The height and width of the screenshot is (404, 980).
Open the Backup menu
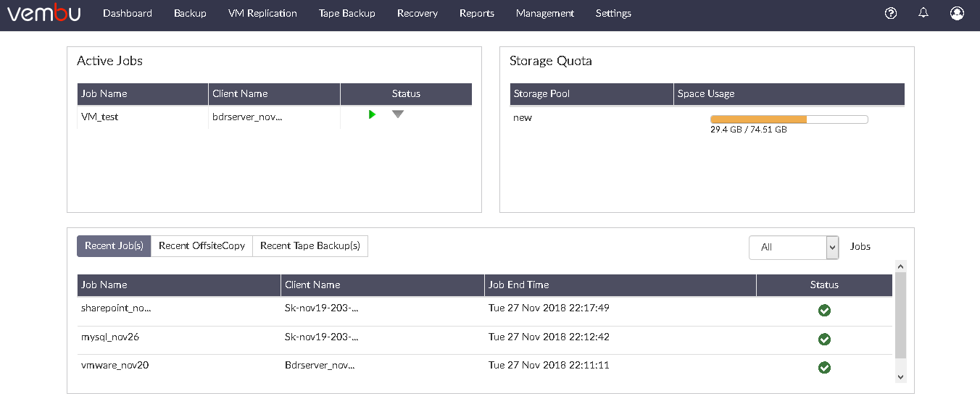tap(190, 13)
